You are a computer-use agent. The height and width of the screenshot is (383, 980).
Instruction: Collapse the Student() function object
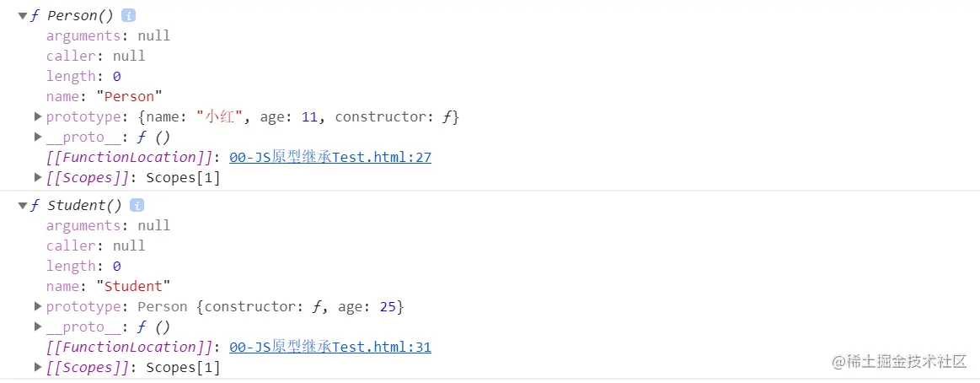coord(23,205)
